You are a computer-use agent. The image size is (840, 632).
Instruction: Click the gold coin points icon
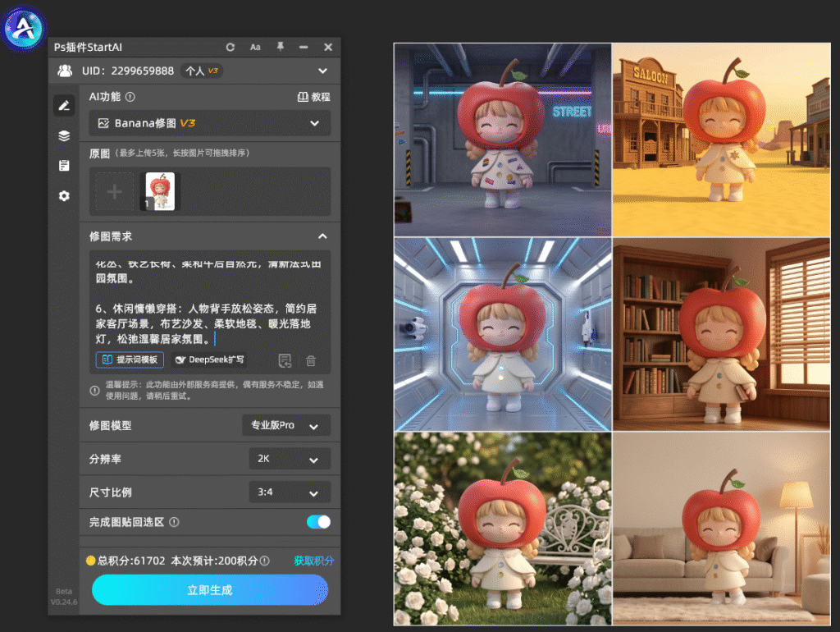coord(90,561)
